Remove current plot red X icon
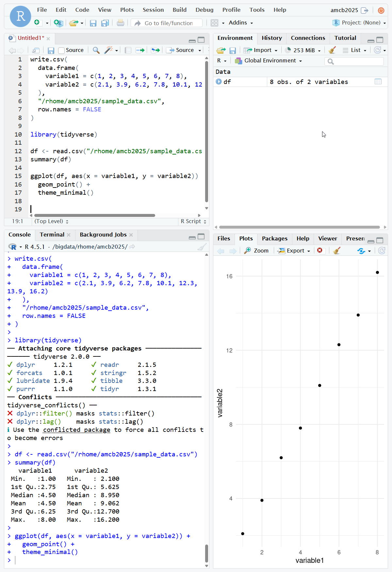The height and width of the screenshot is (572, 392). coord(320,250)
